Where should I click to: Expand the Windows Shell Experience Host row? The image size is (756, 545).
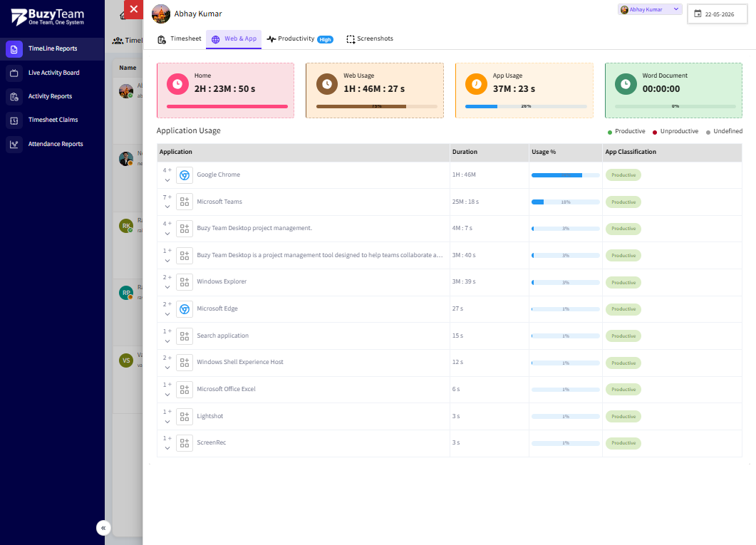167,368
